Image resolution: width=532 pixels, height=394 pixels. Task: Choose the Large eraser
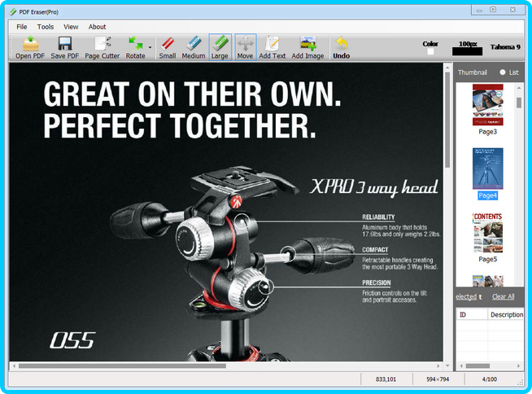click(220, 47)
